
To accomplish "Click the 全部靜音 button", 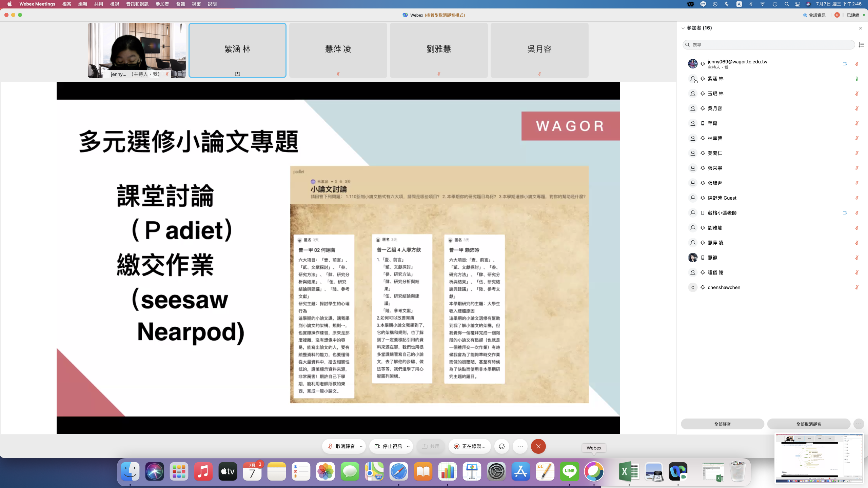I will click(x=722, y=424).
